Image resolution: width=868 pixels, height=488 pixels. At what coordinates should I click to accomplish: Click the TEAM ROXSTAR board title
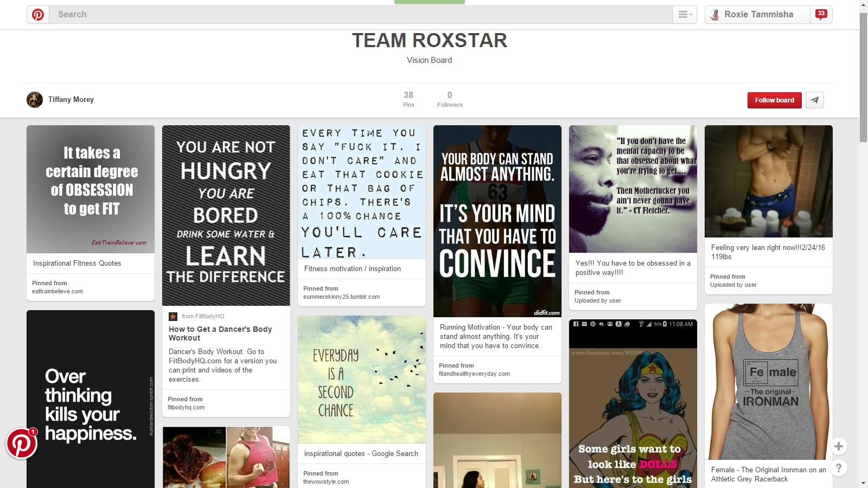click(x=430, y=41)
